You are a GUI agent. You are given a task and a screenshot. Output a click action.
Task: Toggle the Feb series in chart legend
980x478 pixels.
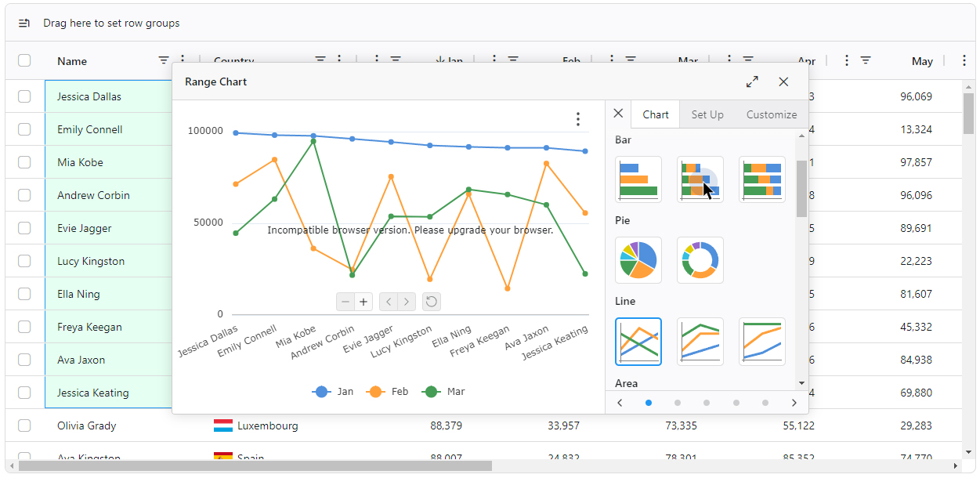click(x=389, y=392)
